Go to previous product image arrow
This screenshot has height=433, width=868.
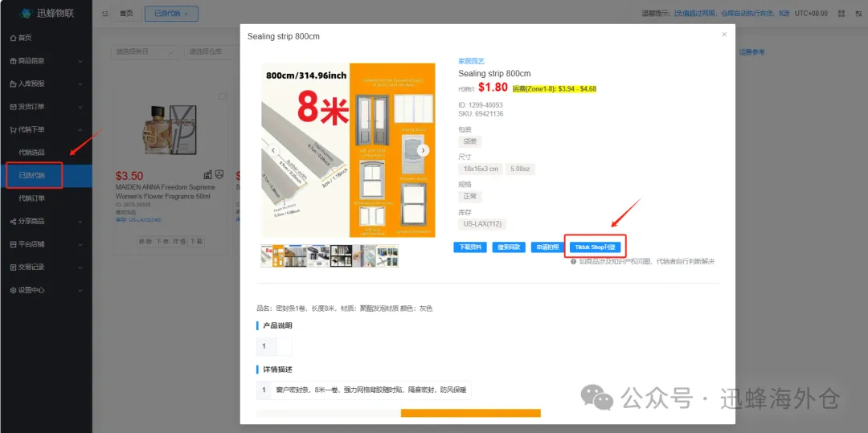[x=273, y=150]
